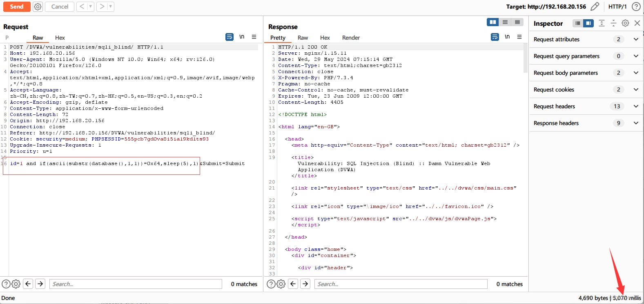Toggle word wrap icon in Request panel
644x304 pixels.
pos(230,37)
